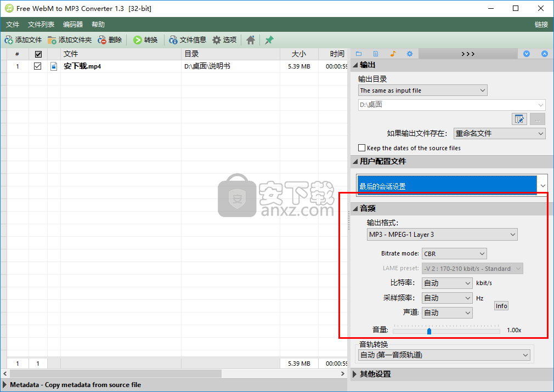Click the 5.39 MB size cell in file row
This screenshot has width=554, height=392.
point(299,66)
